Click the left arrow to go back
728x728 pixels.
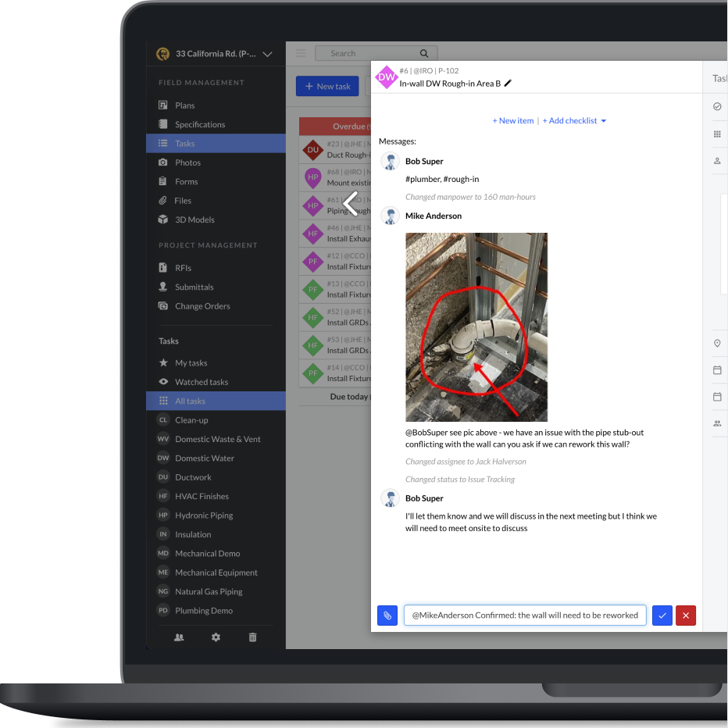(351, 204)
